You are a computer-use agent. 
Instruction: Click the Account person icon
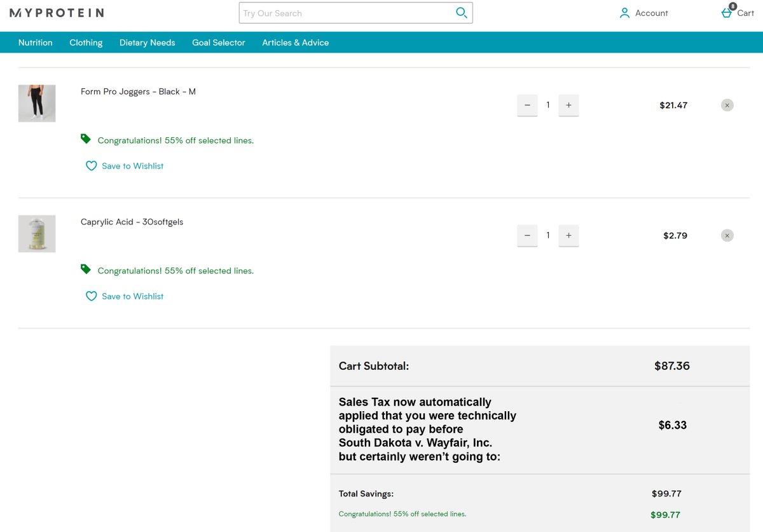click(x=624, y=13)
